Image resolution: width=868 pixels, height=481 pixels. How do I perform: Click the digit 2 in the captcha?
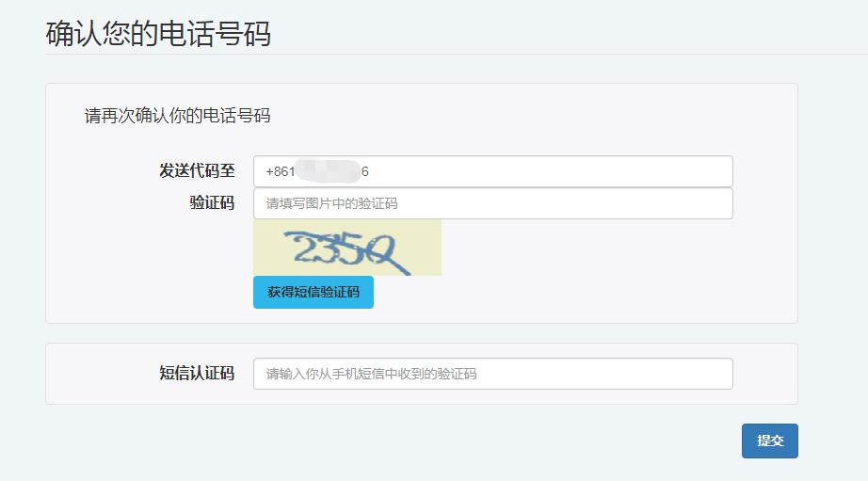tap(303, 248)
